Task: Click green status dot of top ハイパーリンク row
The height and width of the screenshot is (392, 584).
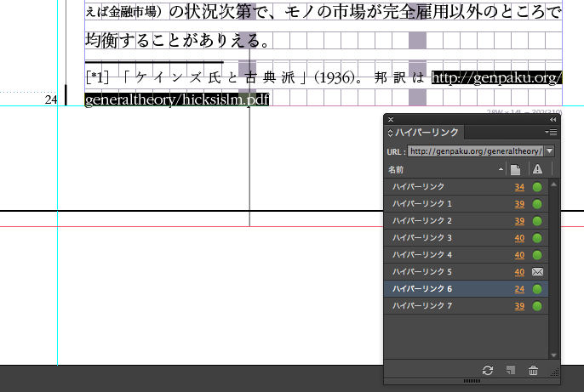Action: pos(537,187)
